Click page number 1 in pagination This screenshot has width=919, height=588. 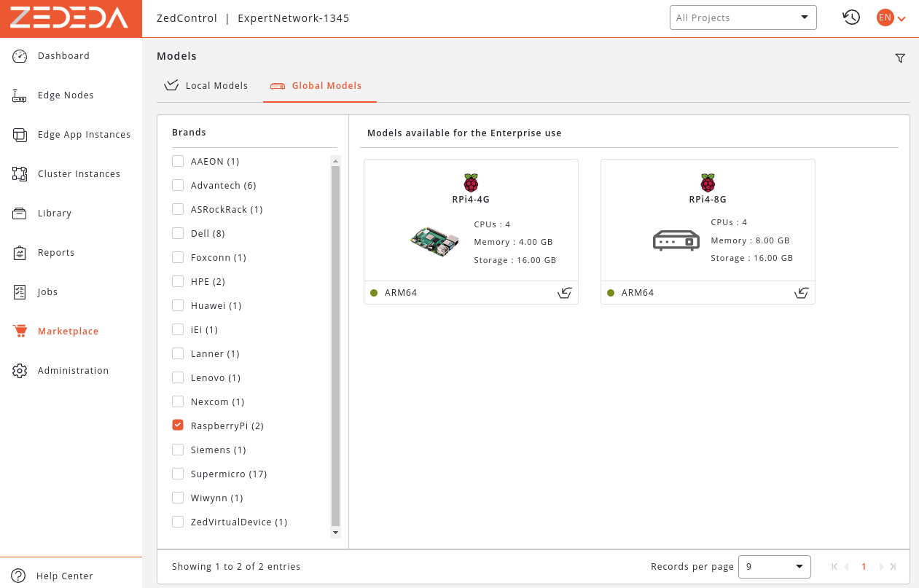click(x=864, y=567)
